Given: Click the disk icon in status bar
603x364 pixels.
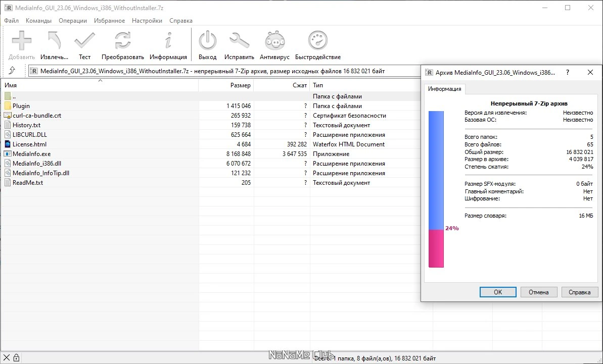Looking at the screenshot, I should click(7, 358).
